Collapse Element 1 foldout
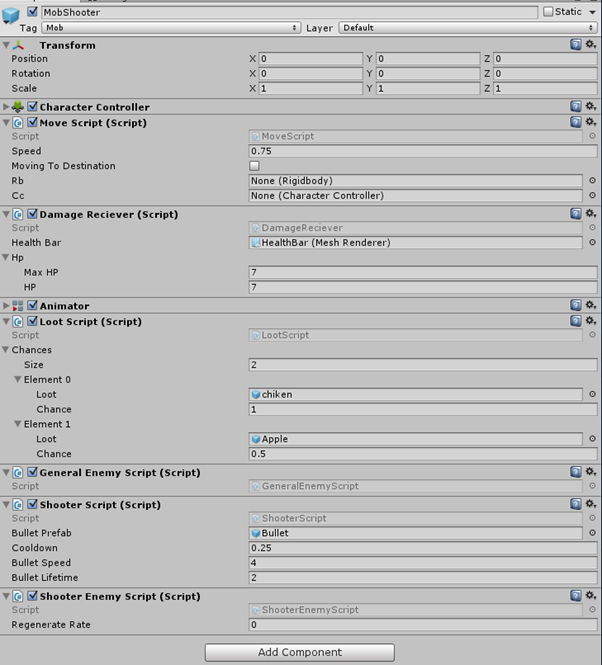602x665 pixels. [18, 424]
